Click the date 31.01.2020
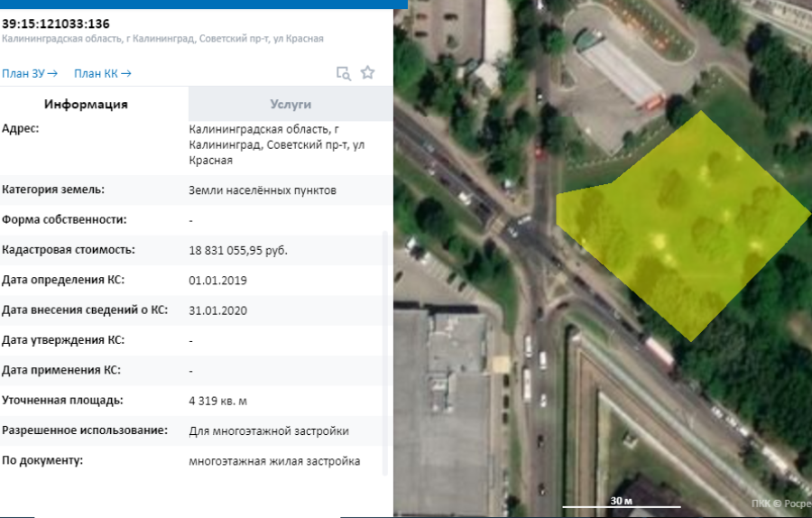This screenshot has height=518, width=812. tap(217, 310)
